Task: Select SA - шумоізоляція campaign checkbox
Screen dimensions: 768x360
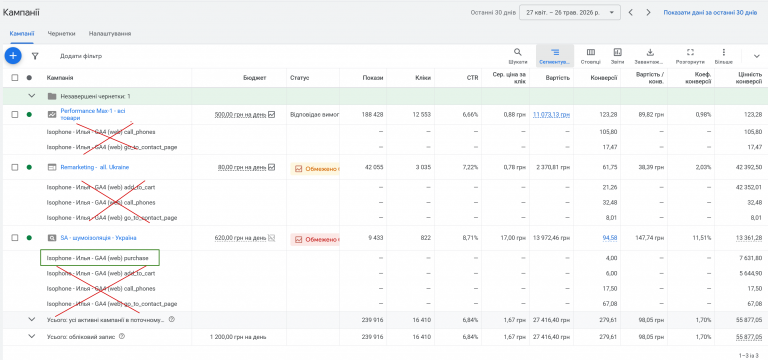Action: (x=15, y=238)
